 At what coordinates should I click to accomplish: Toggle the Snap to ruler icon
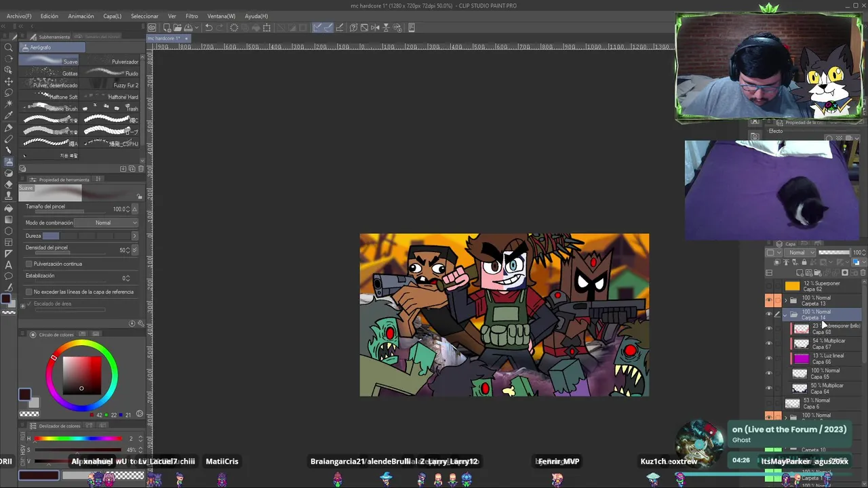[316, 28]
